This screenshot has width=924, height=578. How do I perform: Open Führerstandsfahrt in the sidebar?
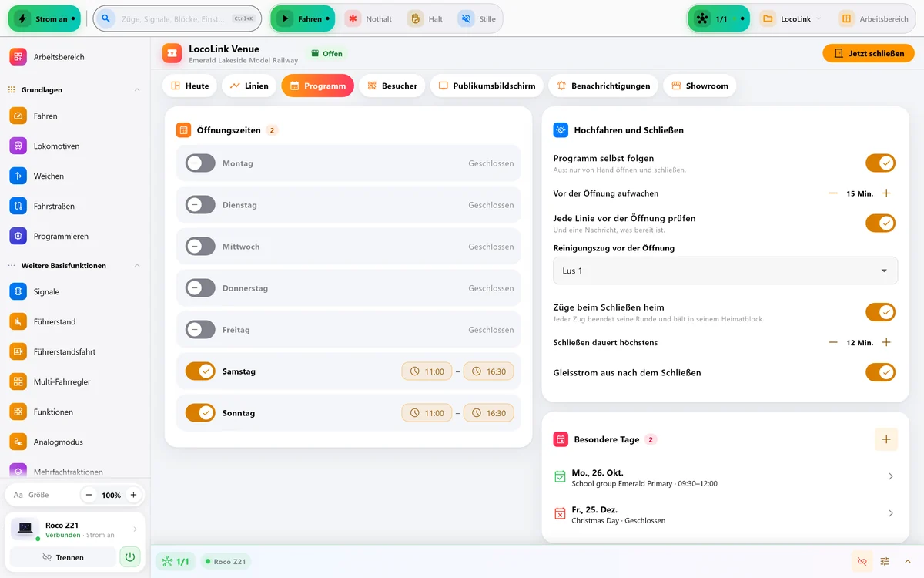point(75,351)
